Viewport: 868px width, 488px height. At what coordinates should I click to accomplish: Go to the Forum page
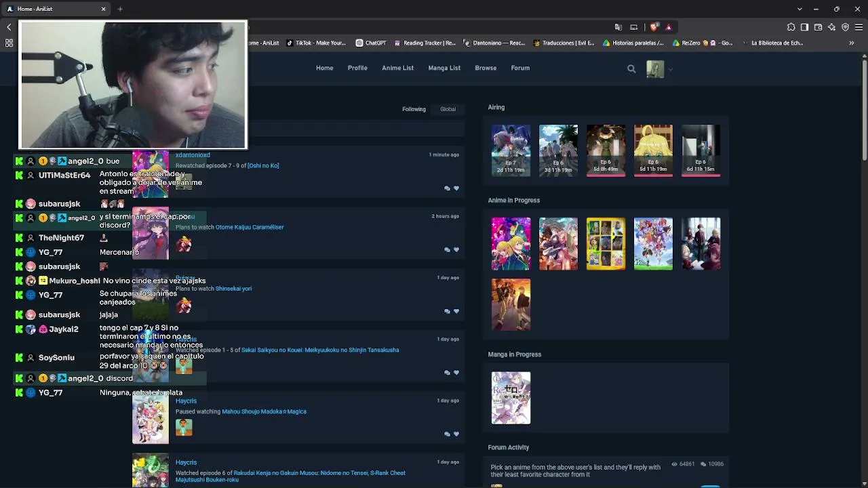click(520, 68)
